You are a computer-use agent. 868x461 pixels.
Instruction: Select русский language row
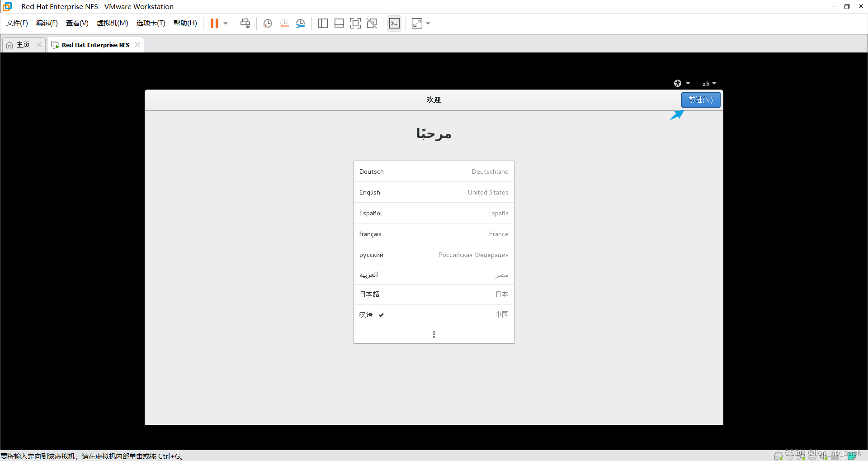(434, 255)
